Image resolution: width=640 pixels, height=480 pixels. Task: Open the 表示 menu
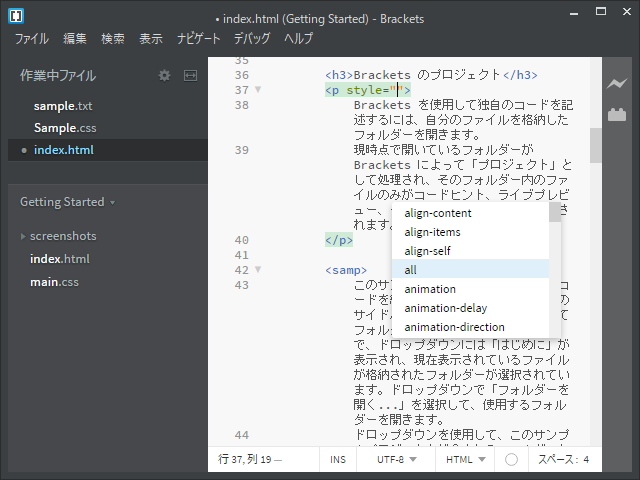point(151,38)
